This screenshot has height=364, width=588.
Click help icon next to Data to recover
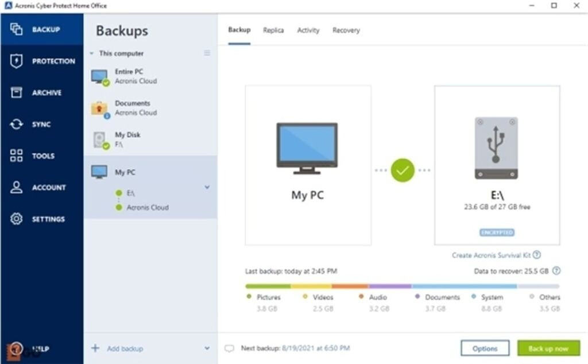[x=556, y=271]
